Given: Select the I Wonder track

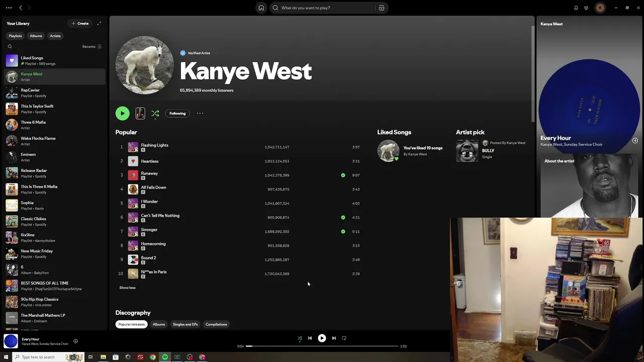Looking at the screenshot, I should (x=239, y=203).
